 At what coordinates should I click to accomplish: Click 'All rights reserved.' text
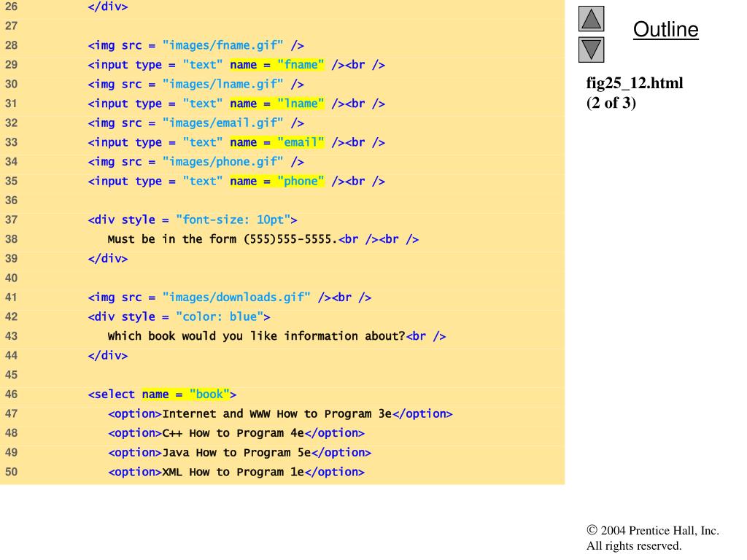(x=634, y=545)
